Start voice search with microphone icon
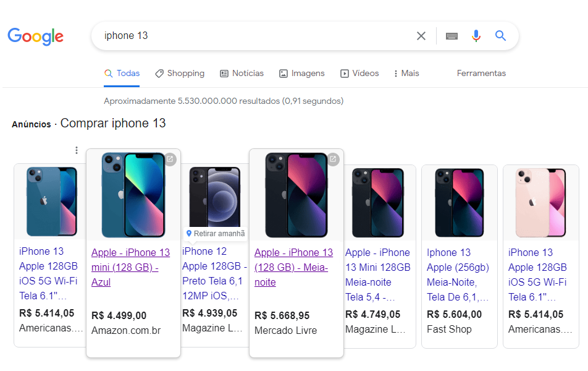The image size is (588, 371). [476, 36]
